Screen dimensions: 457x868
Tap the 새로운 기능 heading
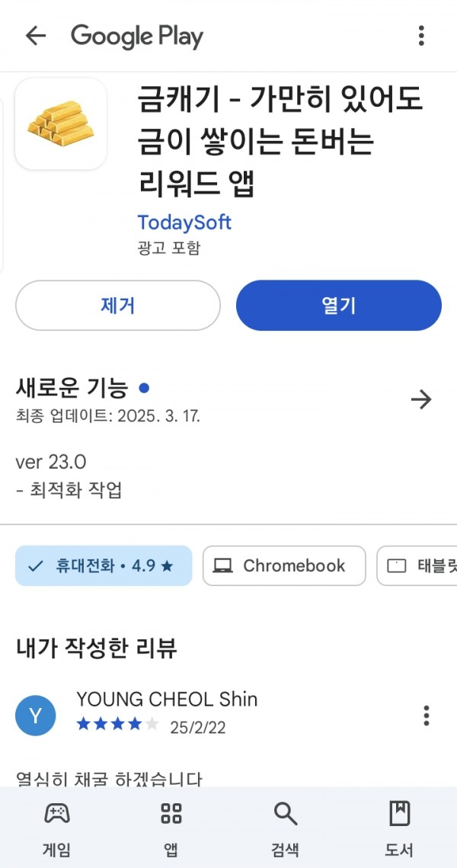point(72,389)
